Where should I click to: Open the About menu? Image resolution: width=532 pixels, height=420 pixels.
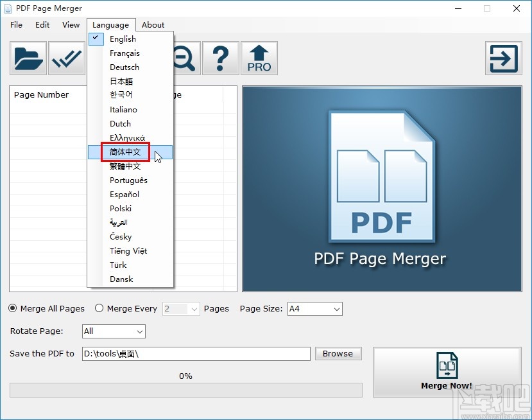(153, 25)
